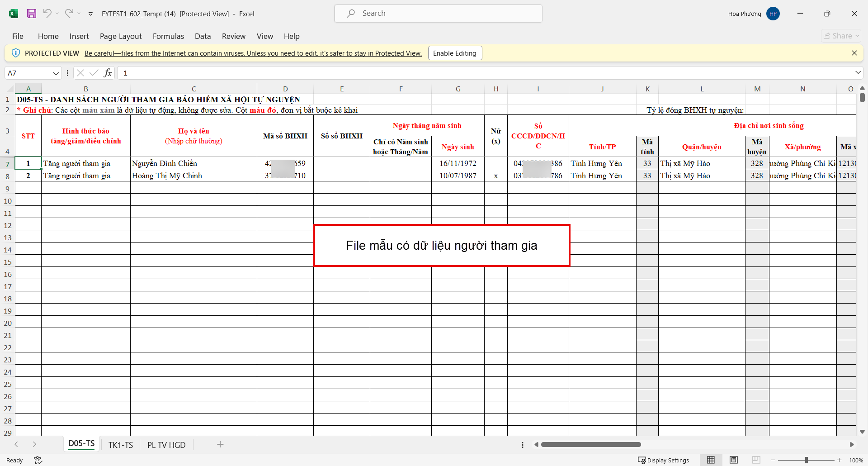Open Display Settings in status bar
The image size is (868, 466).
[663, 460]
